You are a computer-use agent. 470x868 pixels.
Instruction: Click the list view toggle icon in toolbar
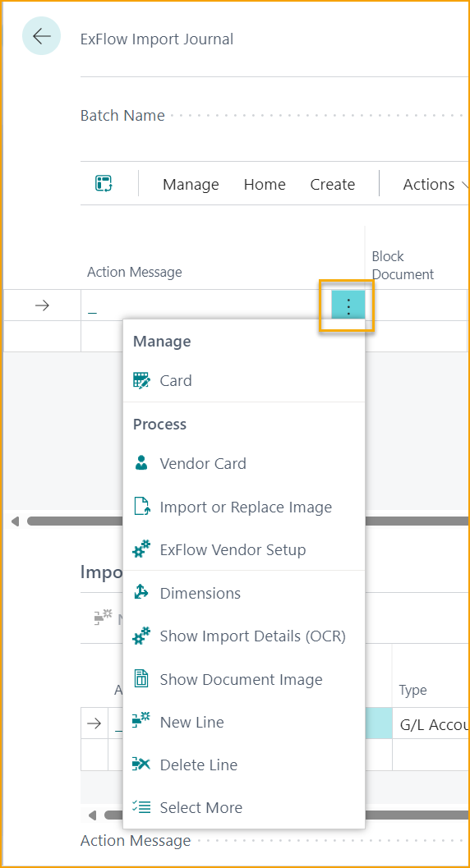pyautogui.click(x=104, y=183)
